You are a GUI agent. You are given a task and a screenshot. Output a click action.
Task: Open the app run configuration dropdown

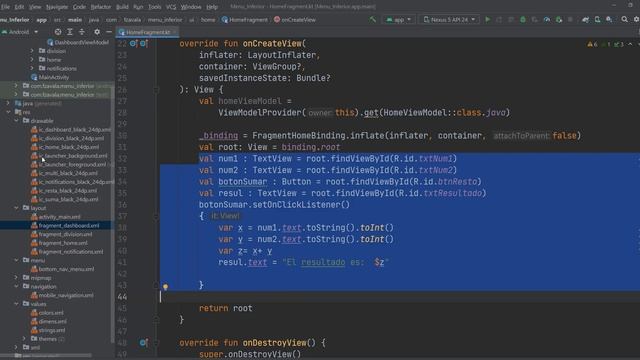(399, 19)
